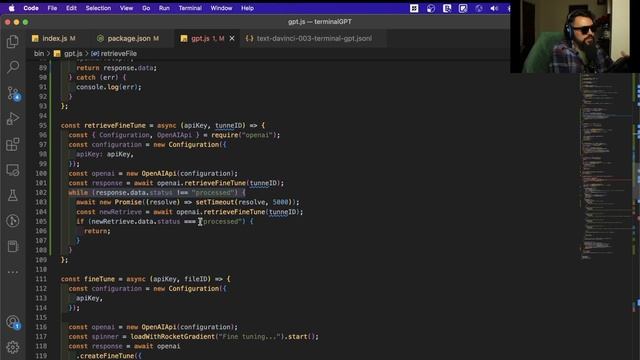Open the Help menu
The image size is (640, 360).
pyautogui.click(x=247, y=8)
